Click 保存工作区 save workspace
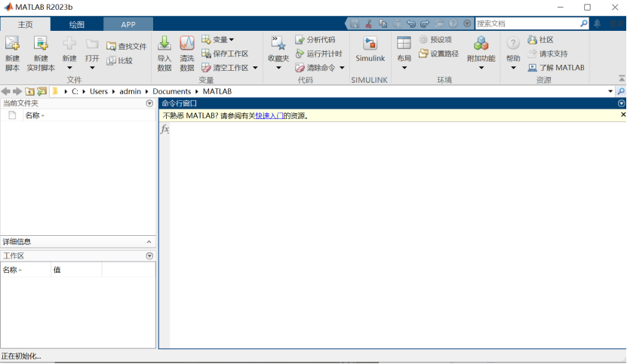This screenshot has width=627, height=364. pyautogui.click(x=225, y=54)
